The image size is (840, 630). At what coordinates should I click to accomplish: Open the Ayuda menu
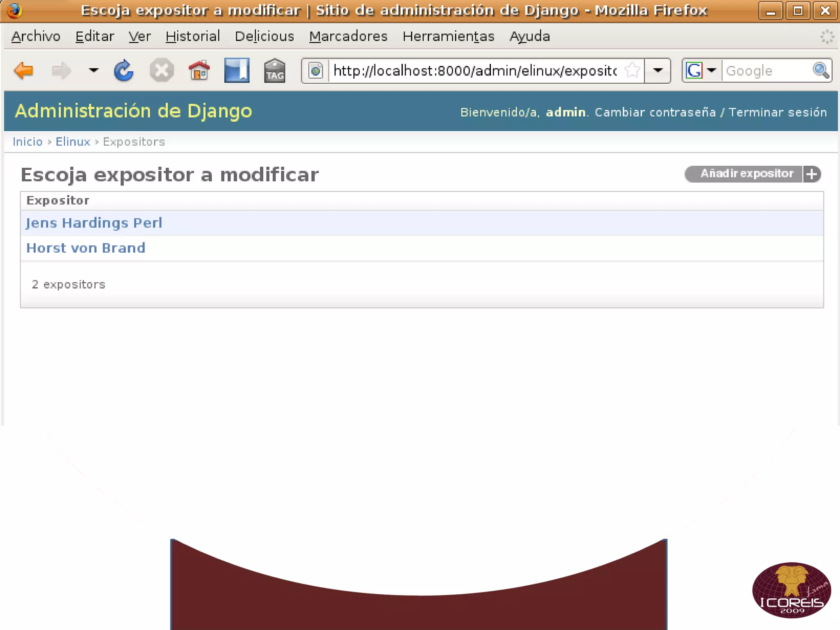click(x=530, y=37)
